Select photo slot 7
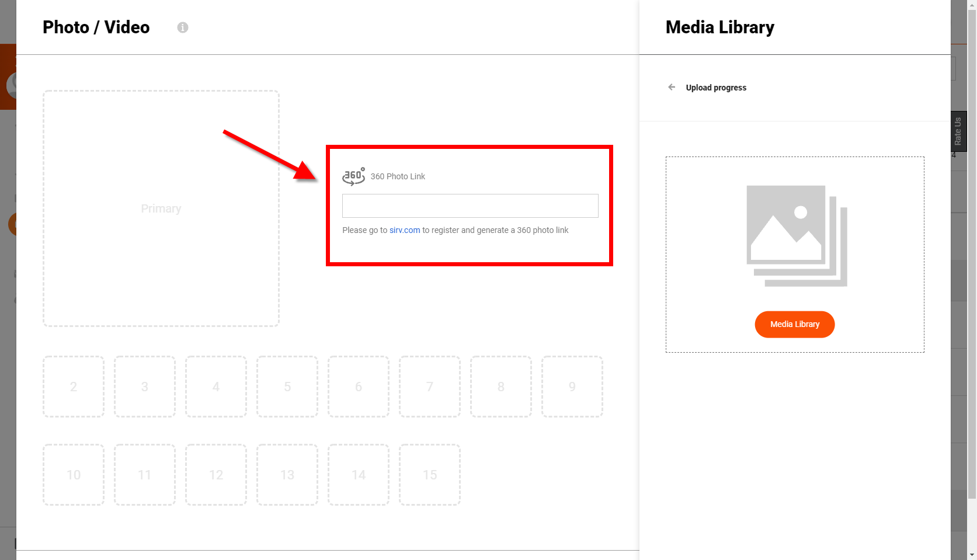This screenshot has height=560, width=977. [x=430, y=387]
